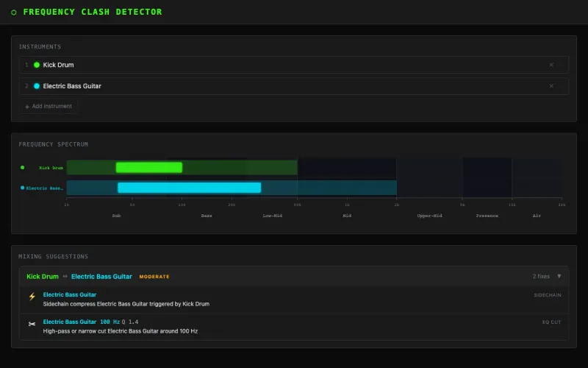Click Electric Bass Guitar in clash pair header
Screen dimensions: 588x368
point(101,277)
